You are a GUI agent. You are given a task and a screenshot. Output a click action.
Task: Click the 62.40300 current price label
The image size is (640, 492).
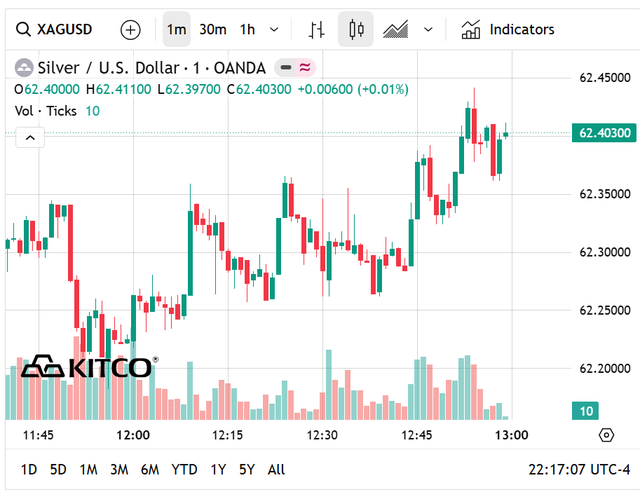(x=604, y=133)
